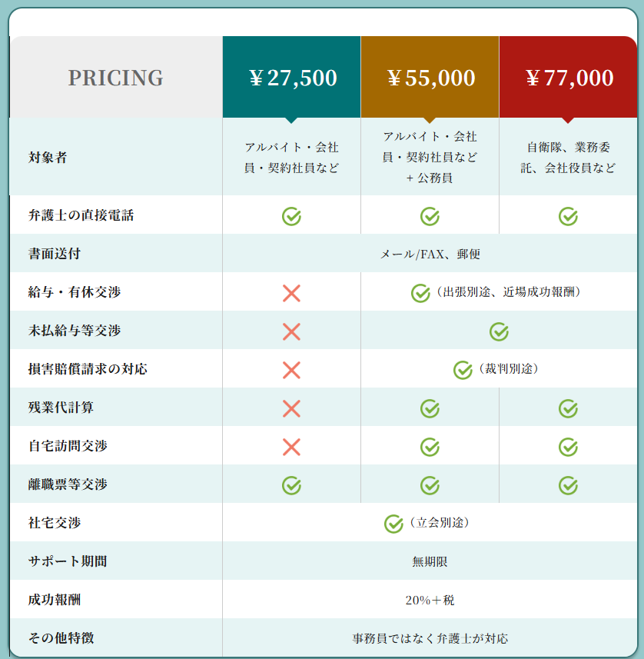644x659 pixels.
Task: Click the PRICING heading cell
Action: click(x=116, y=78)
